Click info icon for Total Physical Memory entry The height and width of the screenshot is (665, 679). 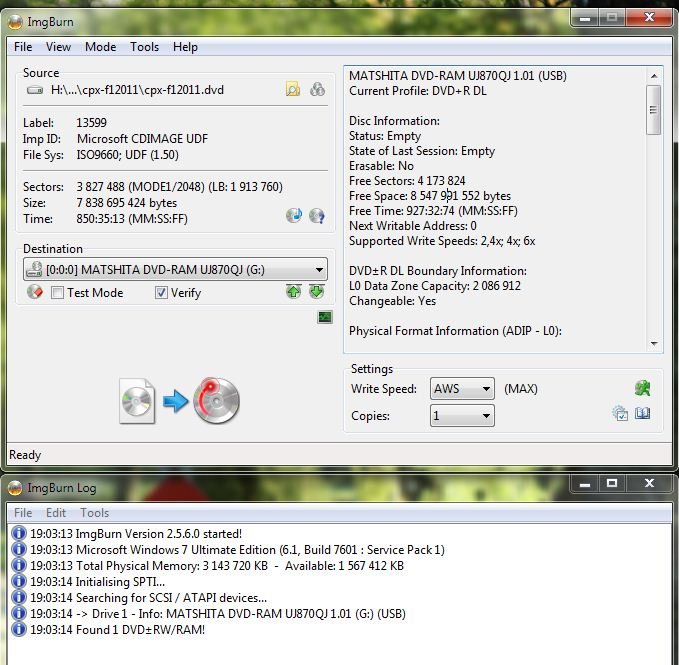[x=19, y=565]
